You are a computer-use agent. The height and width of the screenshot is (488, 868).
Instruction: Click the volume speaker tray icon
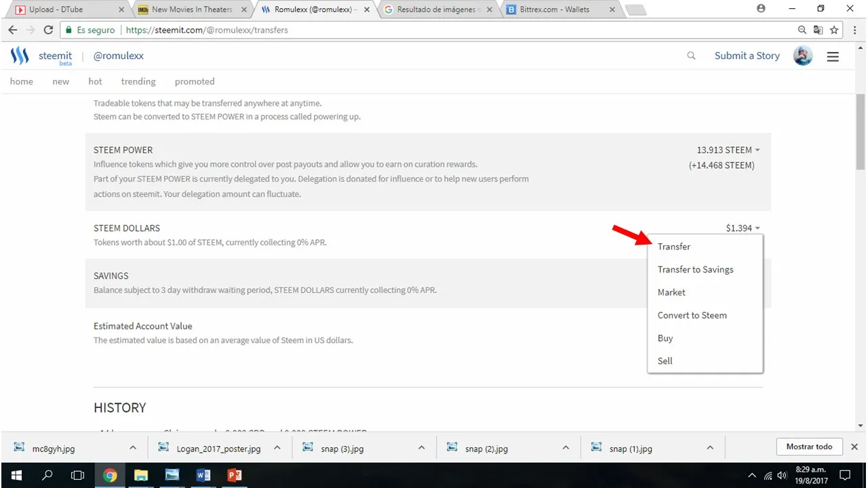(781, 475)
